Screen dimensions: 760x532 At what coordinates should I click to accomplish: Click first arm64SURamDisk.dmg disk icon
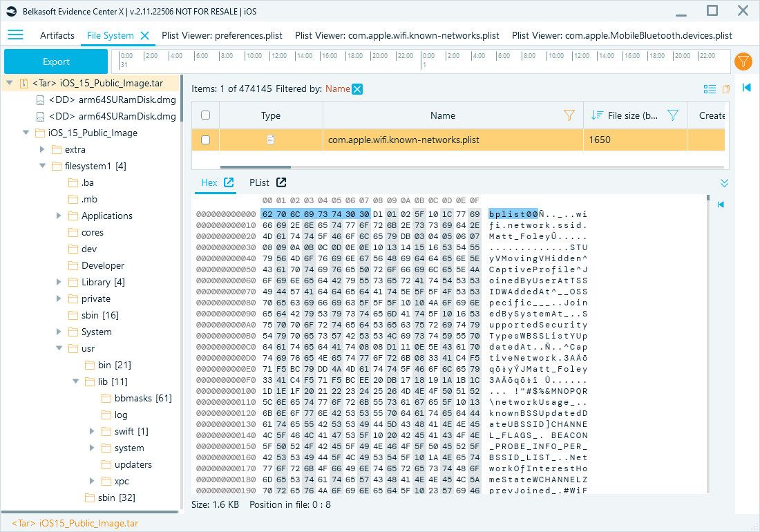[41, 99]
